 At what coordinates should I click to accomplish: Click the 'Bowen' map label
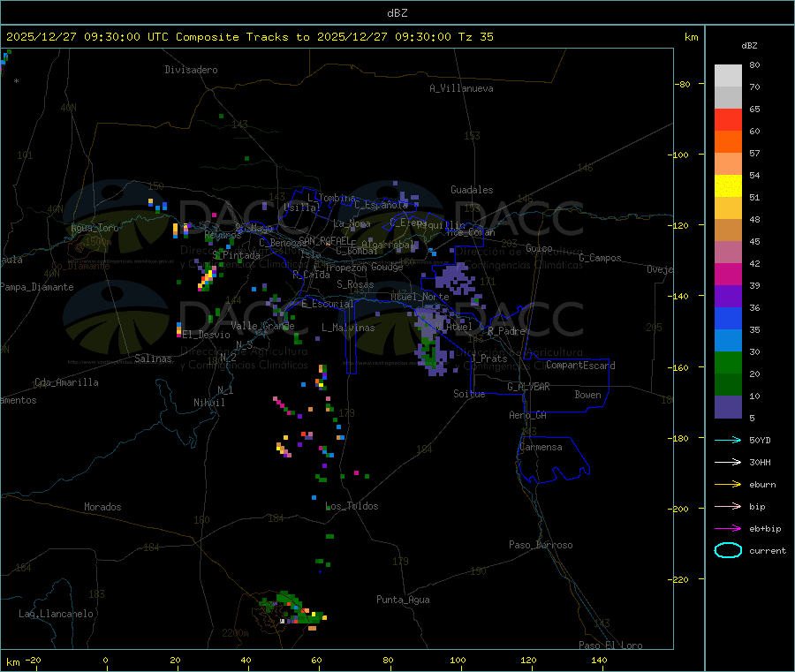[588, 395]
